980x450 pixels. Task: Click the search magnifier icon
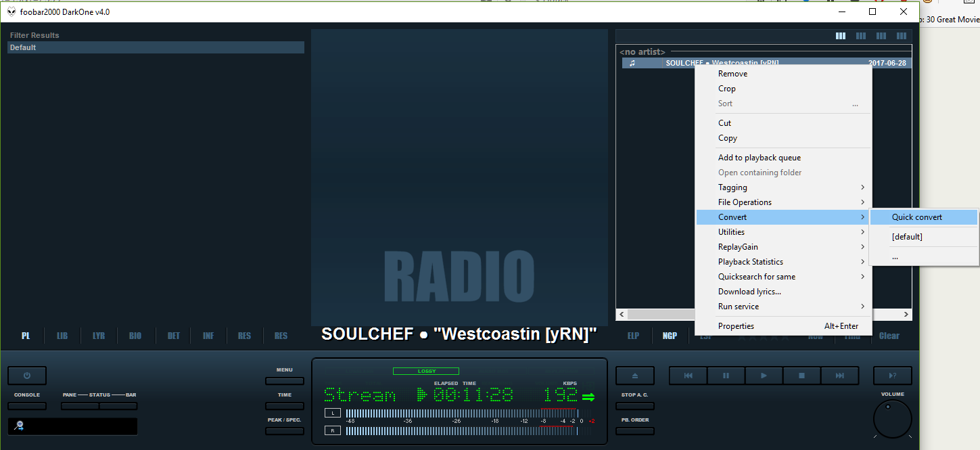point(20,426)
